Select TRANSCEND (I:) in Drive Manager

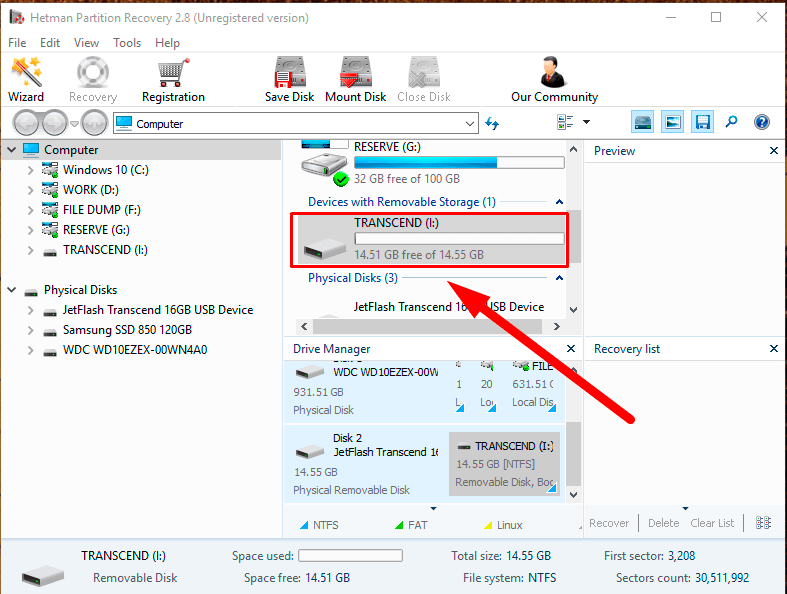504,463
